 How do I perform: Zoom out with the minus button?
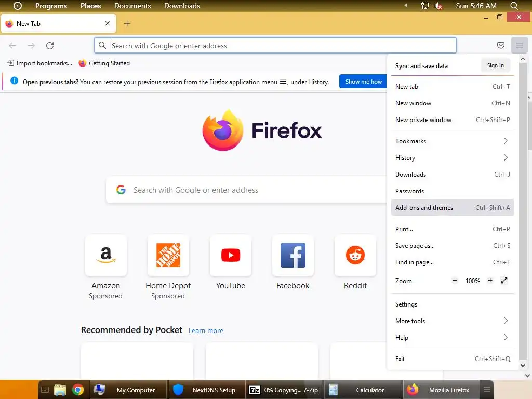coord(455,281)
